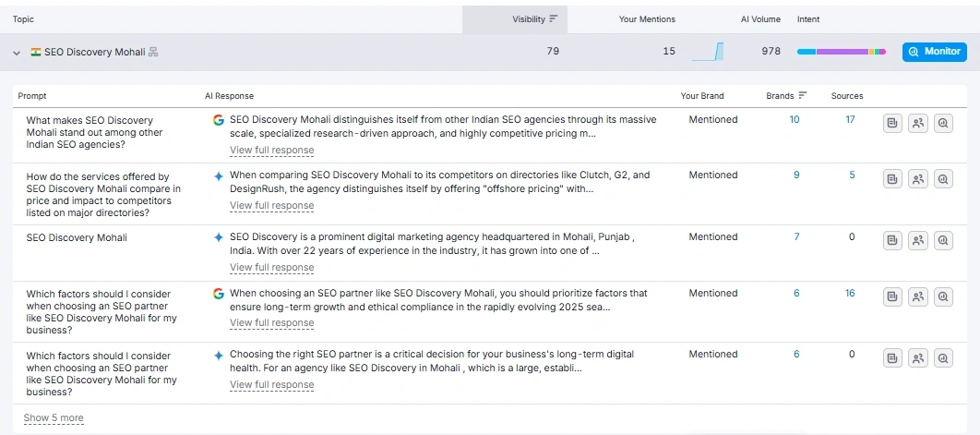980x435 pixels.
Task: View full response for 'How do the services' prompt
Action: pyautogui.click(x=272, y=205)
